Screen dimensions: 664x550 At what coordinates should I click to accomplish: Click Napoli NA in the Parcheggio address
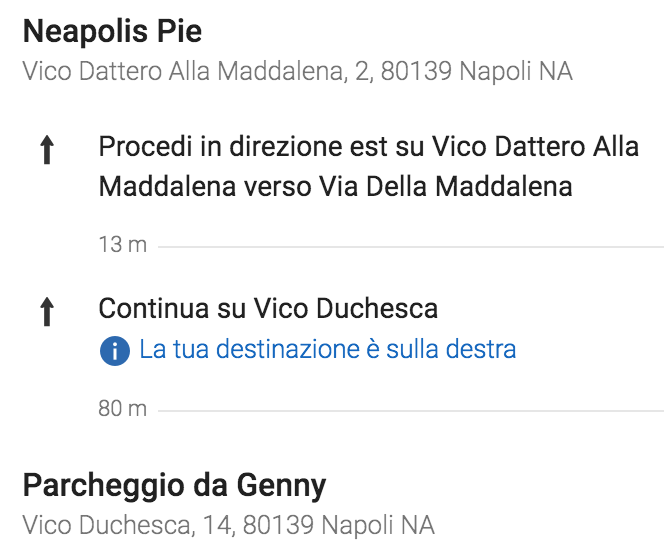click(x=378, y=525)
